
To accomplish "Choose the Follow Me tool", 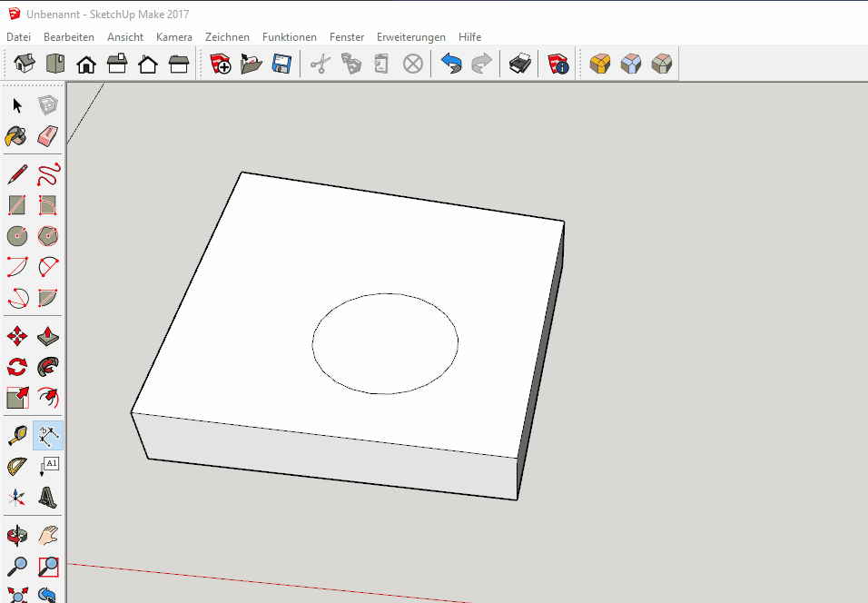I will pos(48,367).
